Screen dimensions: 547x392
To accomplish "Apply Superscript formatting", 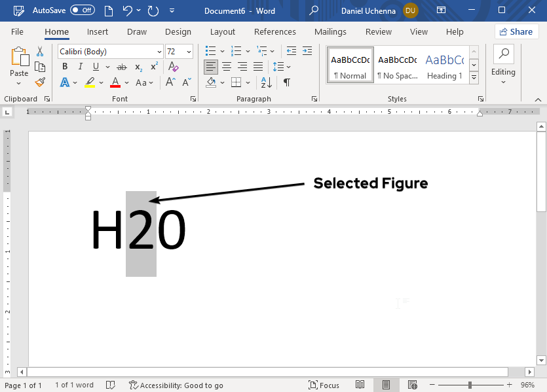I will coord(155,67).
